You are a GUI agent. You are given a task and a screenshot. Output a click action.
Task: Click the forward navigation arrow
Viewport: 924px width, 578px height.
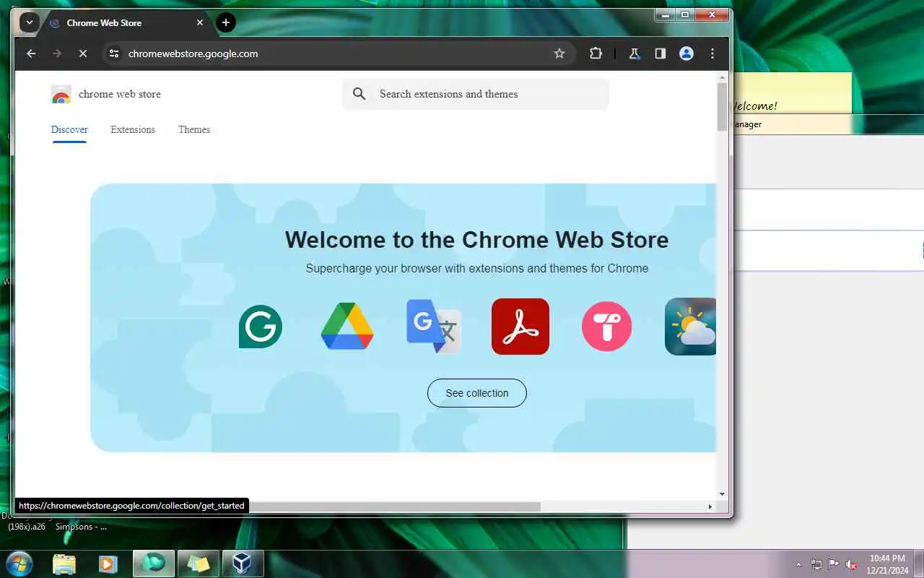(x=57, y=53)
